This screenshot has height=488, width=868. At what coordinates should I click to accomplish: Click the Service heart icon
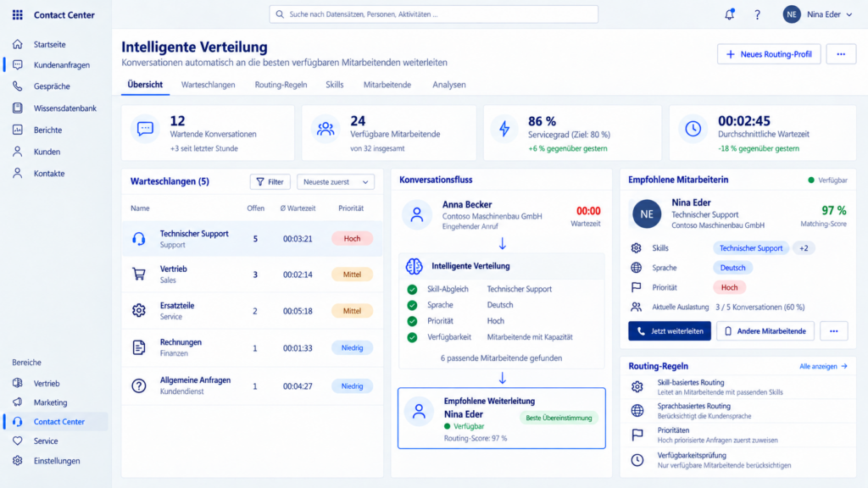(x=18, y=441)
